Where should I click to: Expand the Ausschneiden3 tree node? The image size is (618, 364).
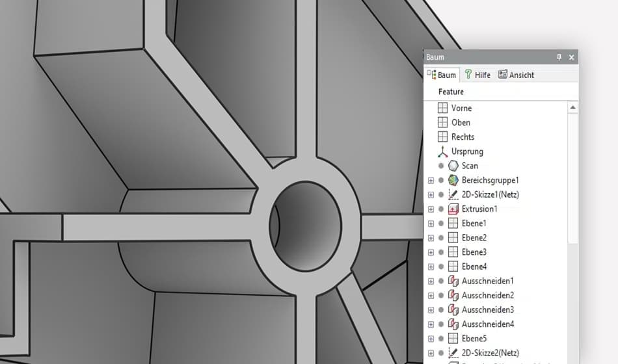click(431, 309)
